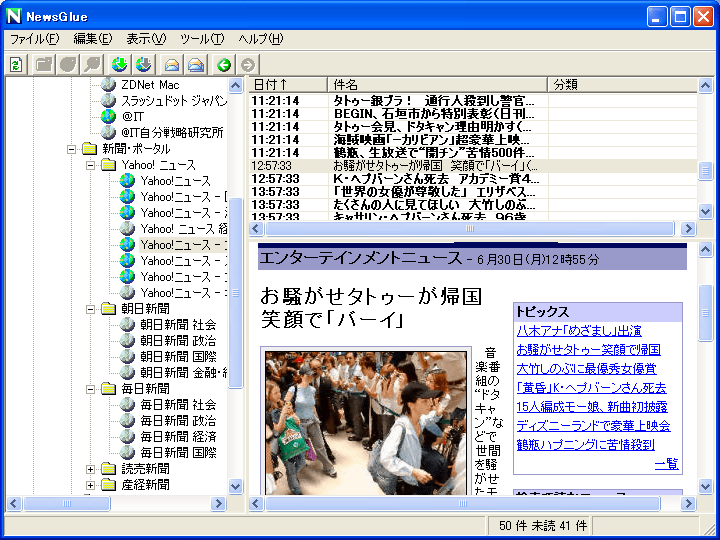Sort articles by the 分類 column header

(622, 84)
